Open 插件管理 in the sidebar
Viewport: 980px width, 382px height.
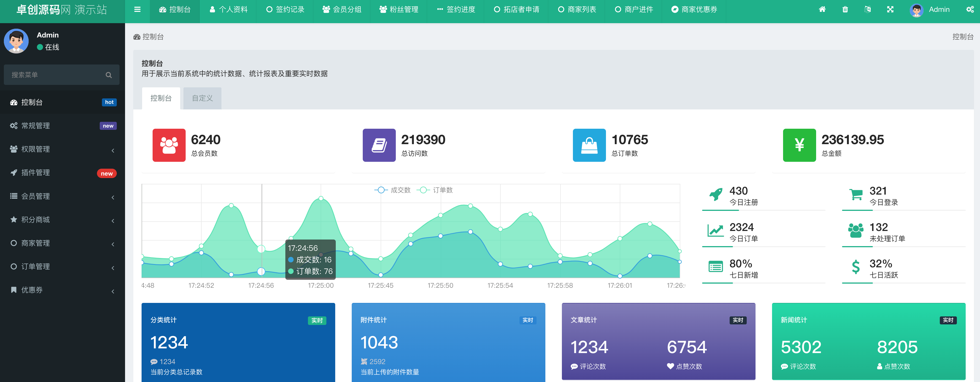click(63, 173)
